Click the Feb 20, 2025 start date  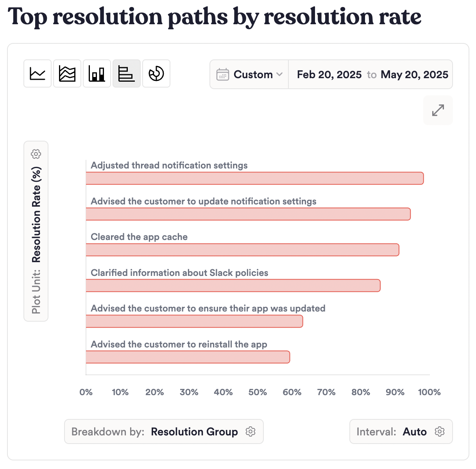coord(329,74)
